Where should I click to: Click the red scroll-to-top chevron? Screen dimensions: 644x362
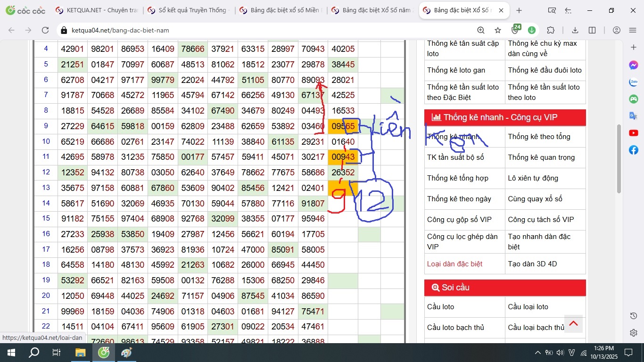573,323
